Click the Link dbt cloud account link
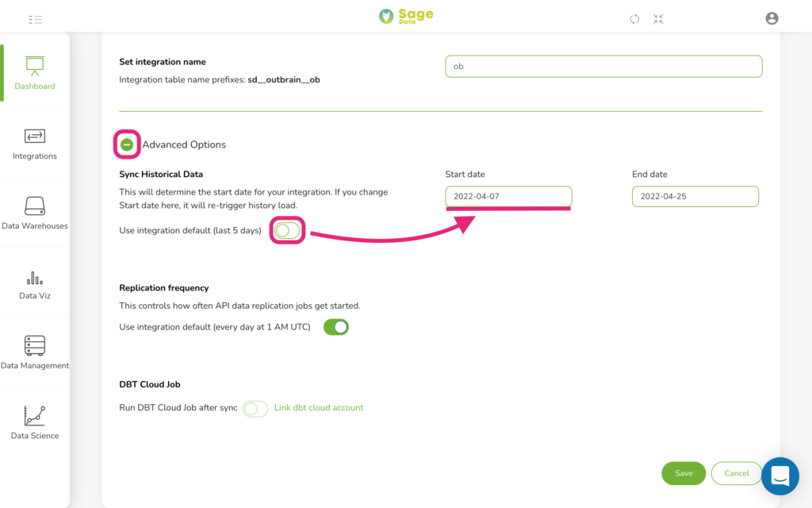 click(x=319, y=407)
